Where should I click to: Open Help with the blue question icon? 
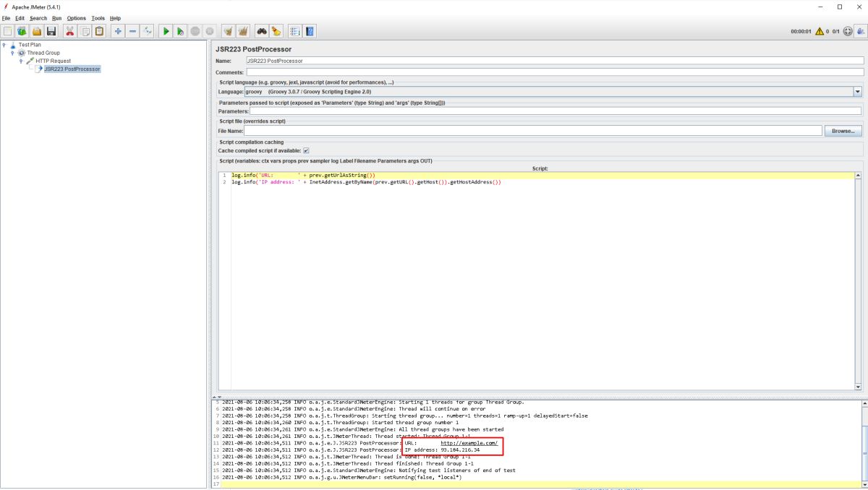point(310,31)
